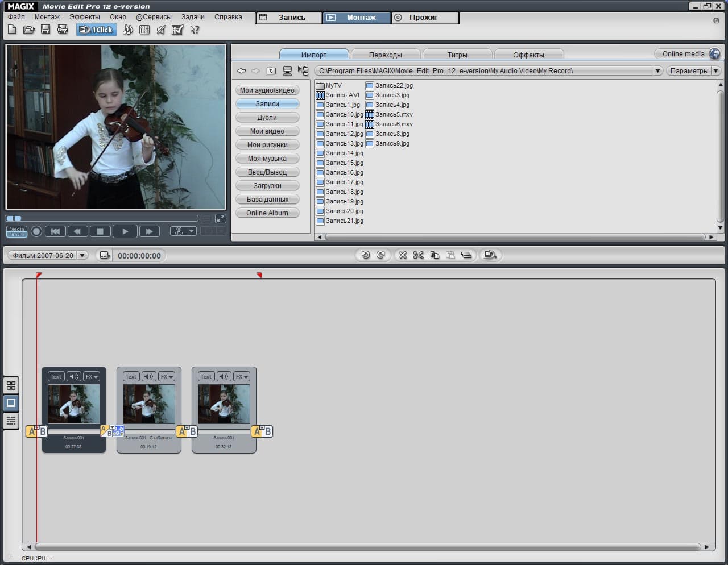Click the delete X icon above timeline
728x565 pixels.
coord(403,255)
